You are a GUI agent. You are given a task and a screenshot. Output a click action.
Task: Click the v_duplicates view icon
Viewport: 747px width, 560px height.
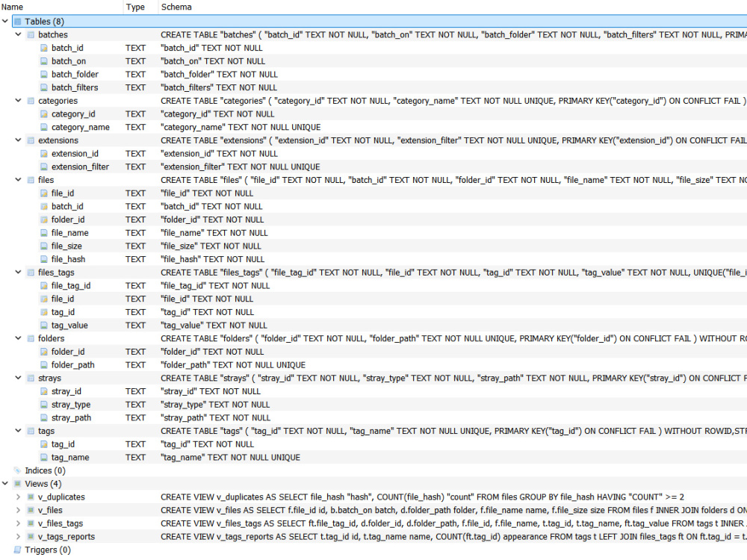pos(31,497)
